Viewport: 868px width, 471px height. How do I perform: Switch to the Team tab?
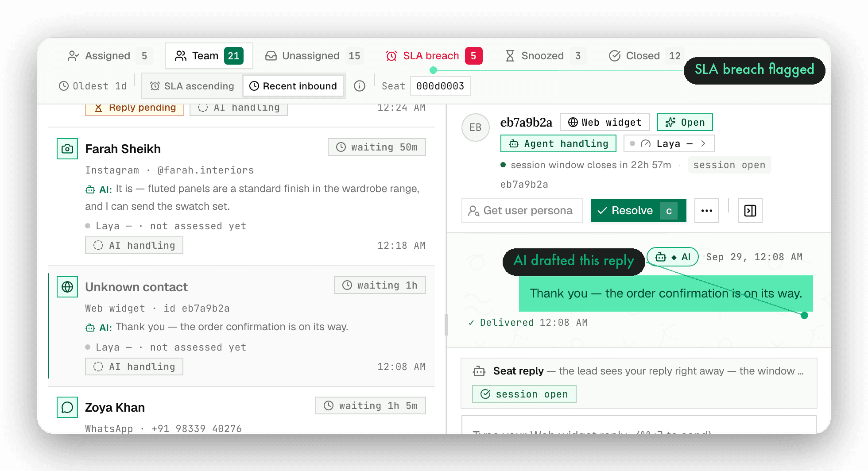[209, 56]
